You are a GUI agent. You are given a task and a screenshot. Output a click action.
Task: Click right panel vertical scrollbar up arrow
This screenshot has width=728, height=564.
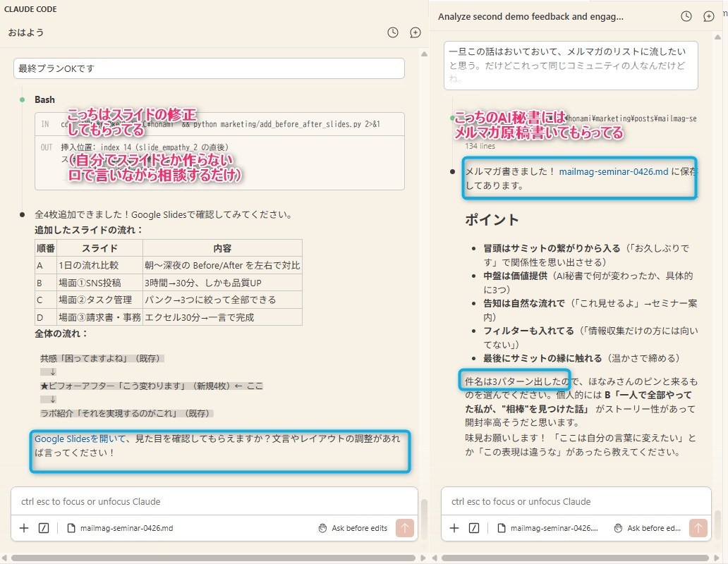(x=717, y=37)
